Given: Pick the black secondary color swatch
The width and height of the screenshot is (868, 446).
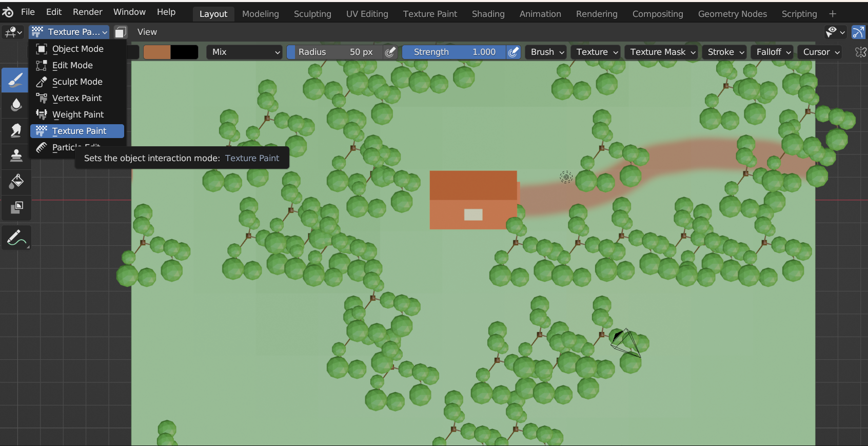Looking at the screenshot, I should pos(184,52).
